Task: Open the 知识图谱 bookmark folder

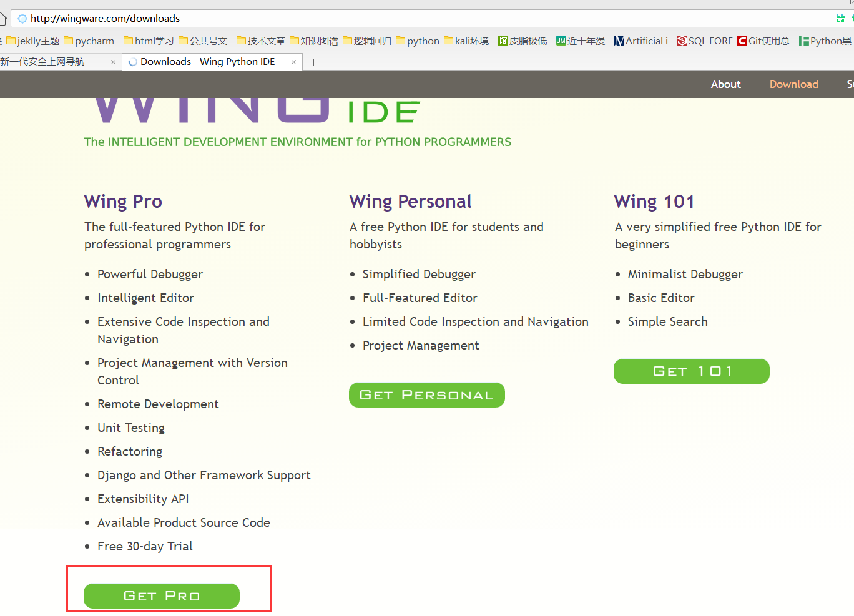Action: tap(314, 41)
